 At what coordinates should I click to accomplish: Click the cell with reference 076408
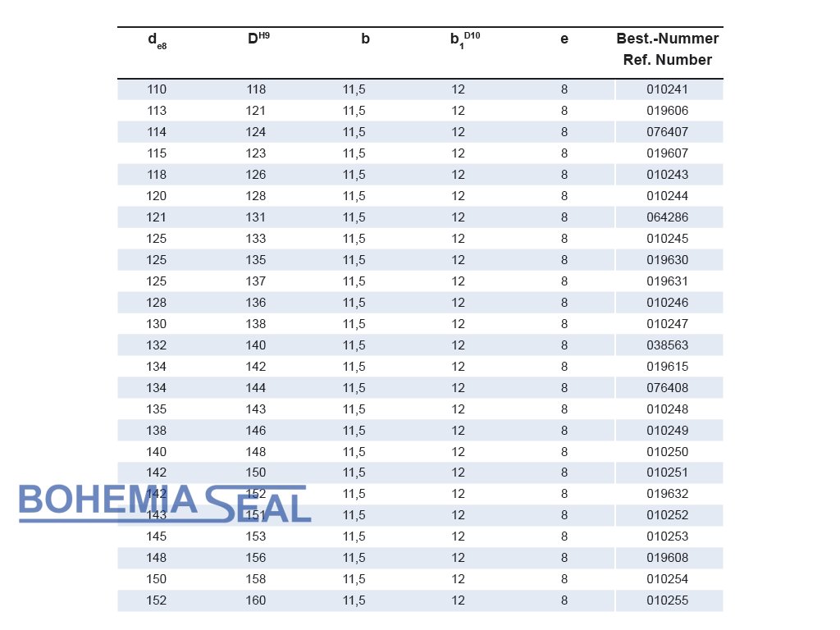click(x=668, y=388)
